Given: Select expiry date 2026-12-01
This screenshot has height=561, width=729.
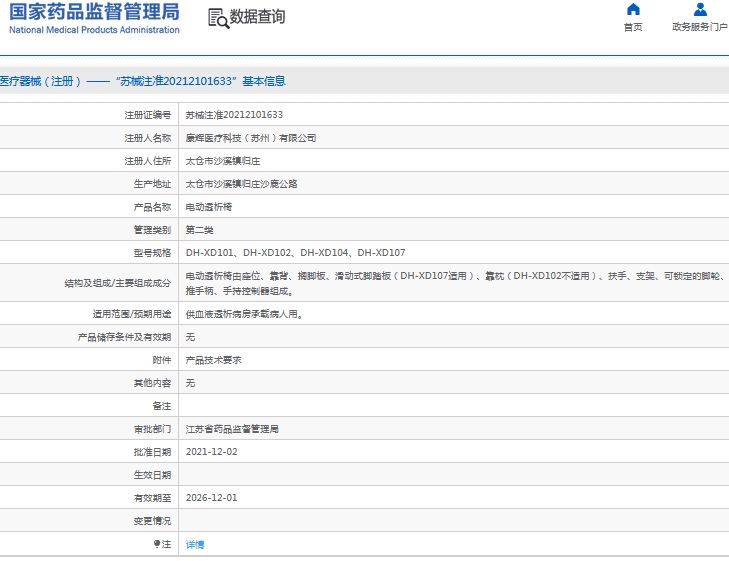Looking at the screenshot, I should pyautogui.click(x=212, y=498).
